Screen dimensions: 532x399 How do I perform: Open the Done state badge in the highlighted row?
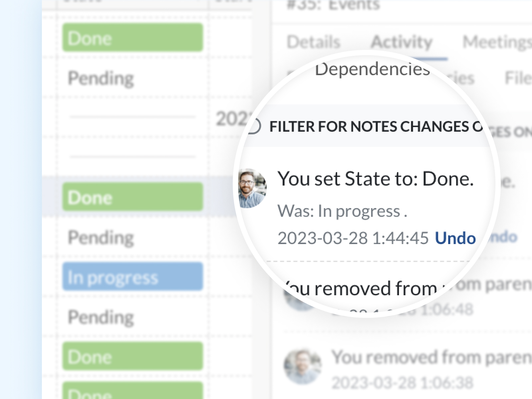[132, 197]
